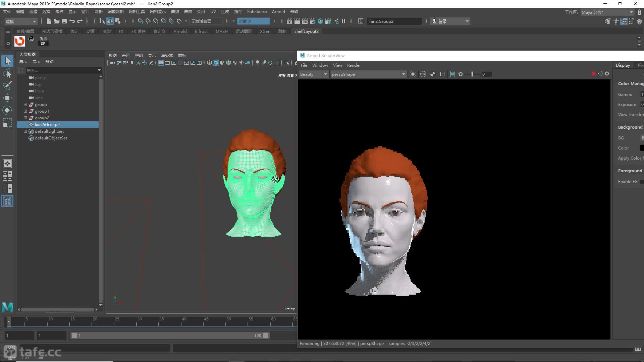
Task: Open the 登录 account dropdown
Action: pos(450,21)
